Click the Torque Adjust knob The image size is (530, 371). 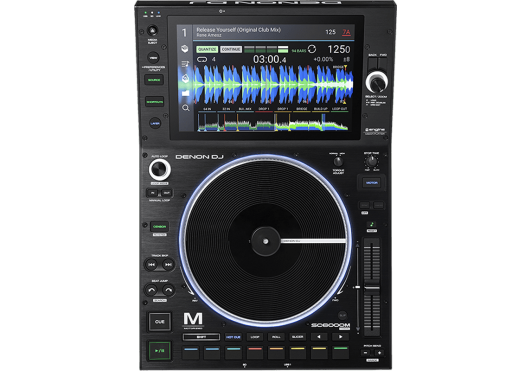(338, 162)
